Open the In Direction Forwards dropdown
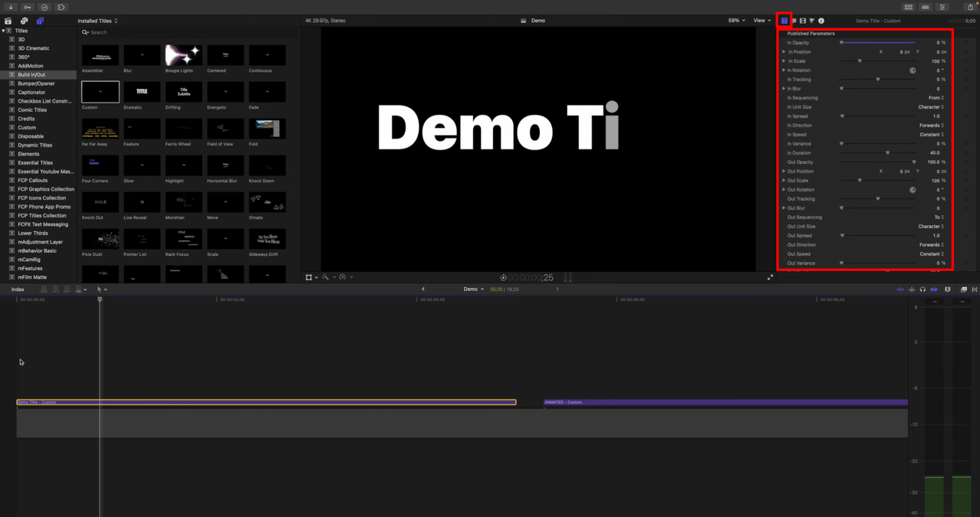 tap(932, 126)
